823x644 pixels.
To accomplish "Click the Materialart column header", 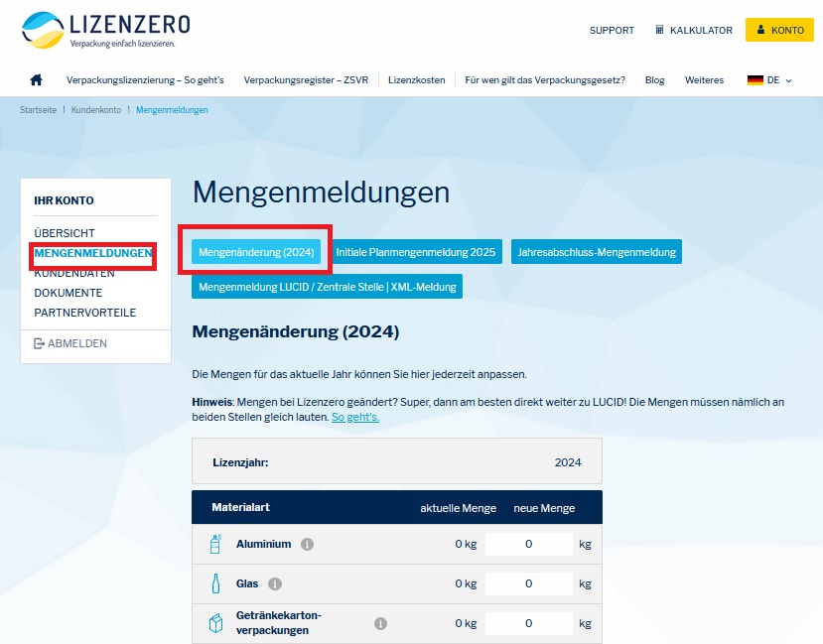I will tap(241, 507).
